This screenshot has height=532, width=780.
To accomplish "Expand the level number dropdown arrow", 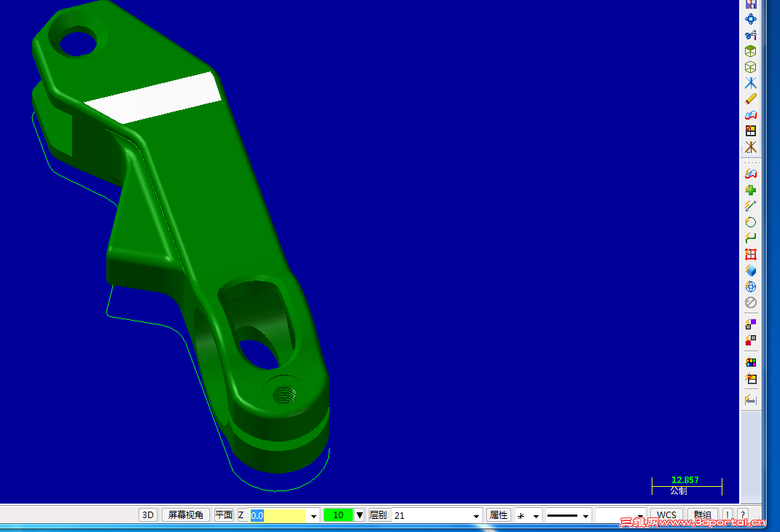I will pyautogui.click(x=476, y=516).
